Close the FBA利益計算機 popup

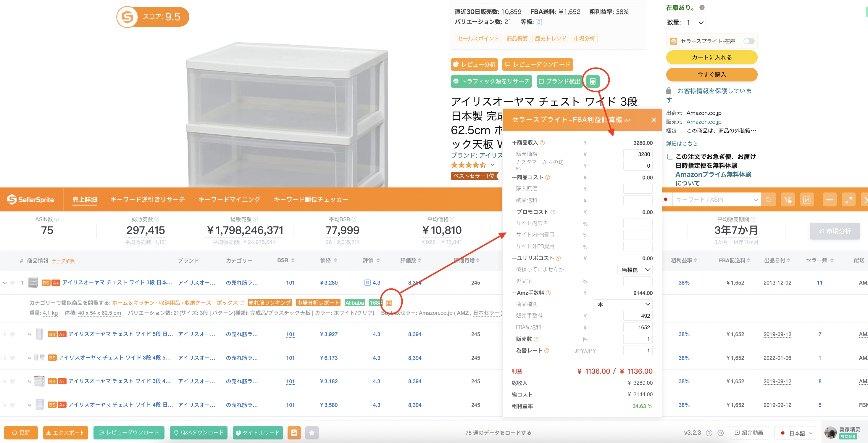654,120
